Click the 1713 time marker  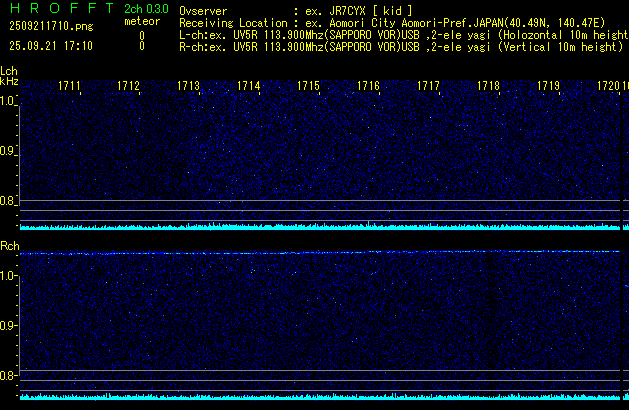pyautogui.click(x=189, y=87)
